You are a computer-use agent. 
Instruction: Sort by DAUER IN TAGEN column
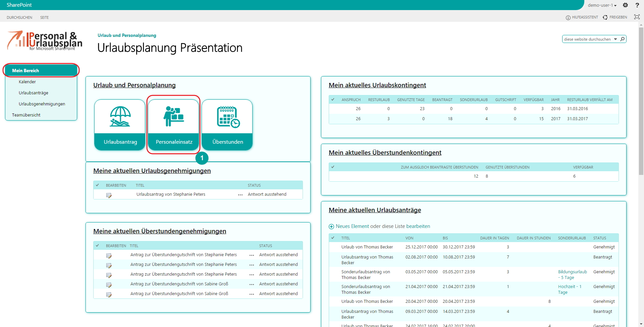coord(494,238)
